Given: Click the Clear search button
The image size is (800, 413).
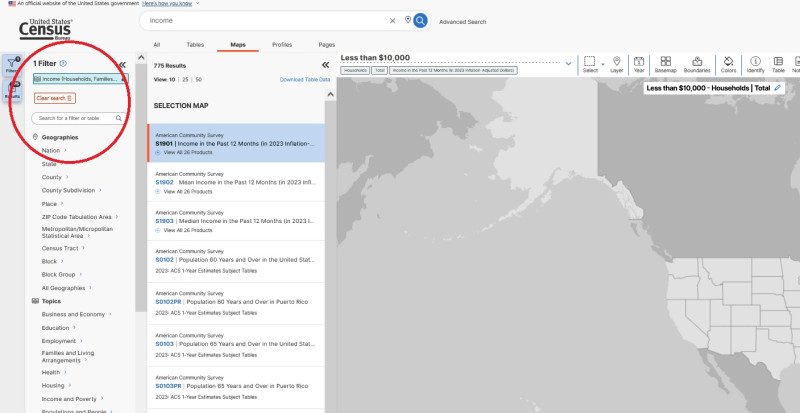Looking at the screenshot, I should pyautogui.click(x=55, y=98).
